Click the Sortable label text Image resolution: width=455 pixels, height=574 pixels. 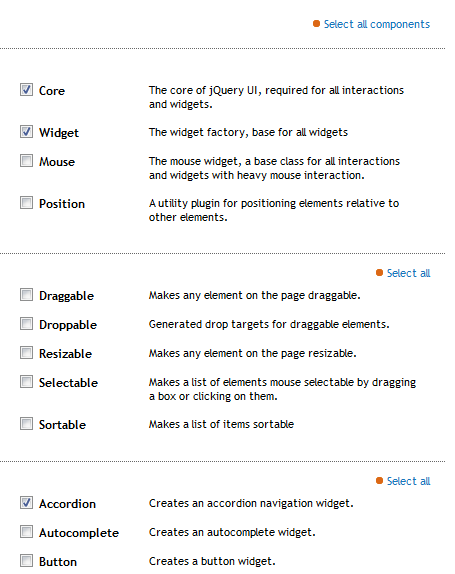(63, 425)
